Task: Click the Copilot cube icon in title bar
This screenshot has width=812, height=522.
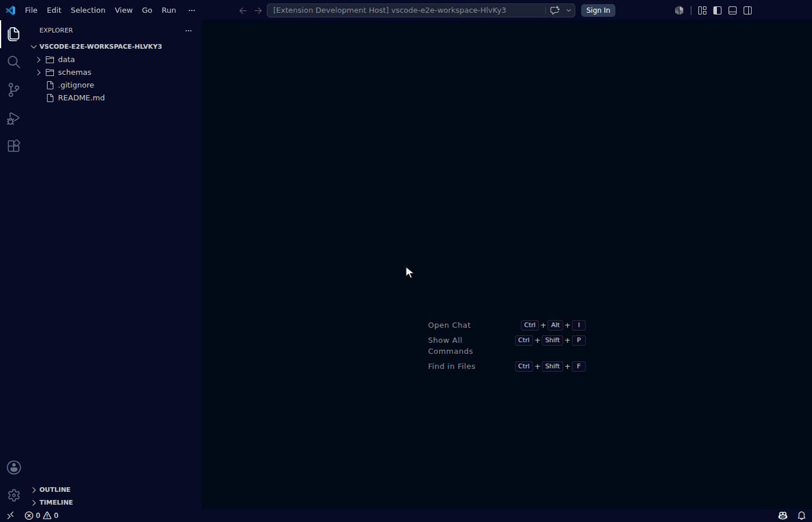Action: pyautogui.click(x=679, y=10)
